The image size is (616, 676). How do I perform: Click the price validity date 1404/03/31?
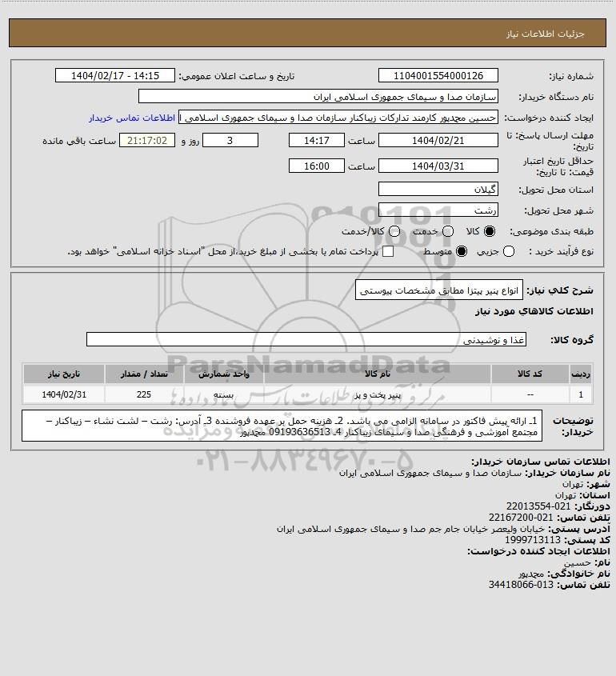point(438,166)
